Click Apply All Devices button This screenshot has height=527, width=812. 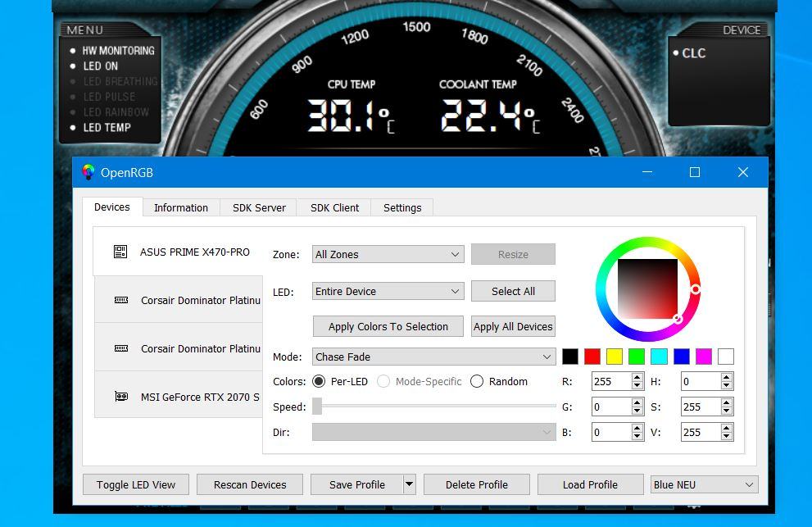pyautogui.click(x=513, y=326)
